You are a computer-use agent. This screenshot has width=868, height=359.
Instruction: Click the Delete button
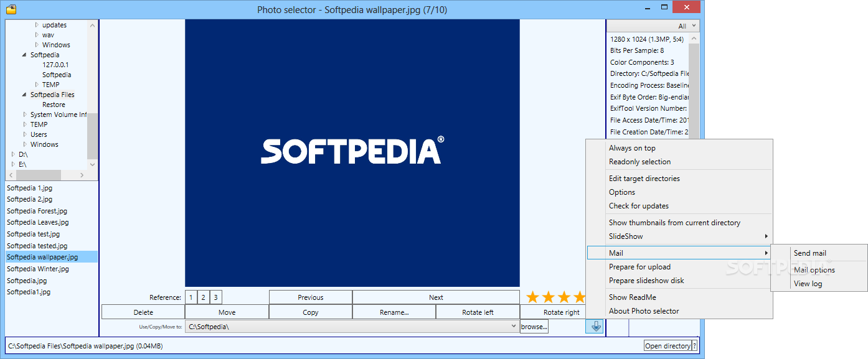click(x=143, y=312)
